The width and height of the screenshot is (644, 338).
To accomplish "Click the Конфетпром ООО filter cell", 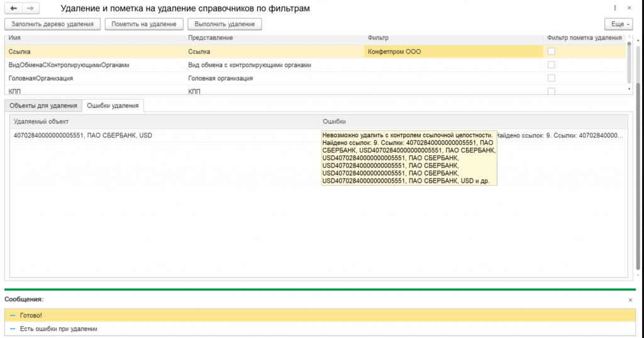I will [x=453, y=52].
